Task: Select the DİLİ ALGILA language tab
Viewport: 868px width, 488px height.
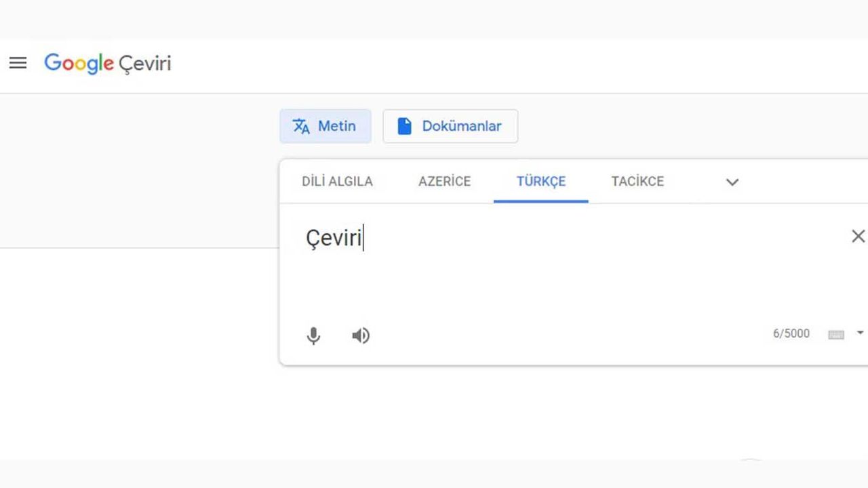Action: (x=337, y=182)
